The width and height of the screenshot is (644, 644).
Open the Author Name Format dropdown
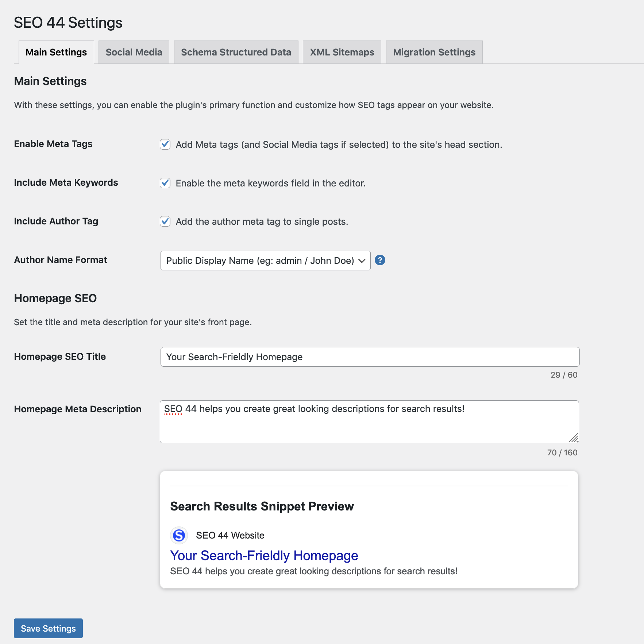(x=265, y=261)
